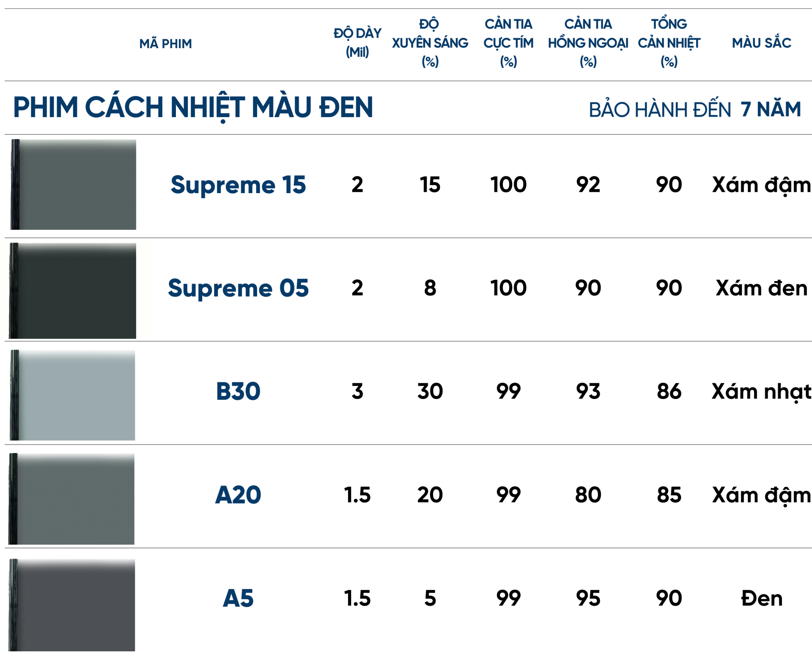812x672 pixels.
Task: Select the B30 light gray film sample
Action: click(x=73, y=395)
